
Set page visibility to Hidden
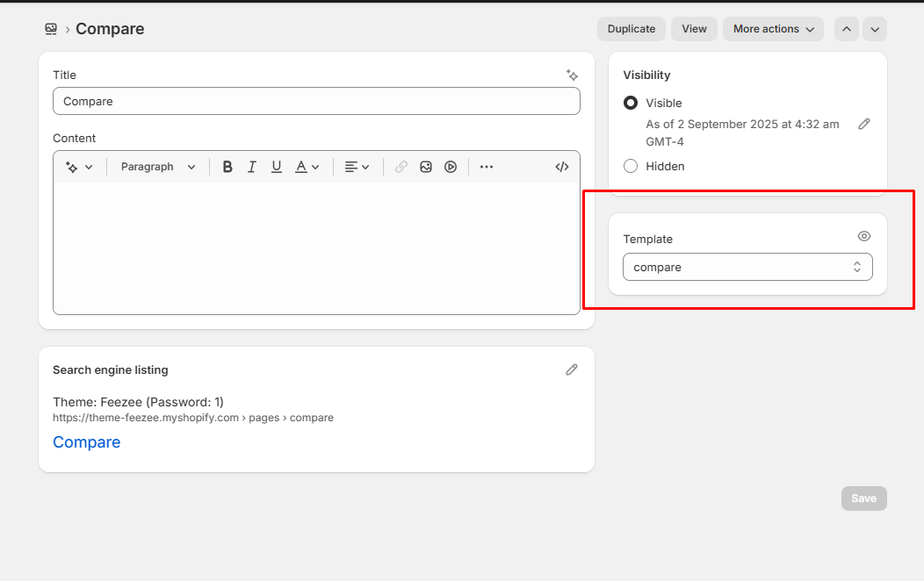(x=631, y=166)
